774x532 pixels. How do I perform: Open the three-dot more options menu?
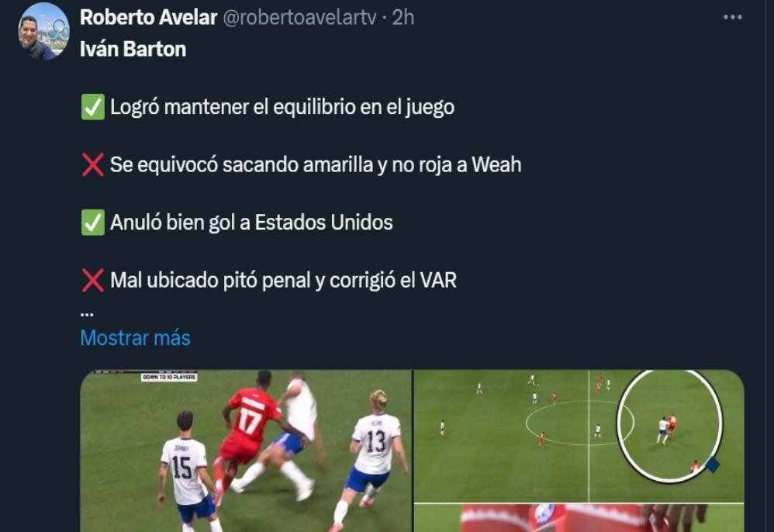pyautogui.click(x=733, y=17)
